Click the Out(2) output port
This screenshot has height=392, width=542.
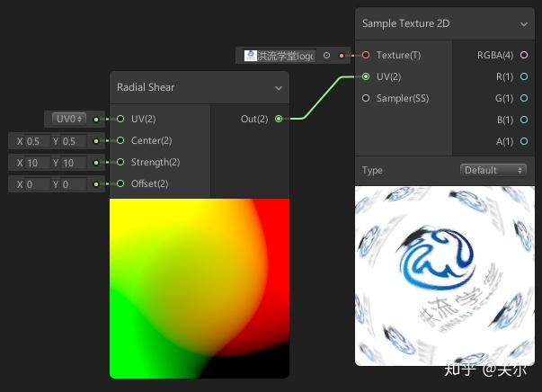pos(279,119)
